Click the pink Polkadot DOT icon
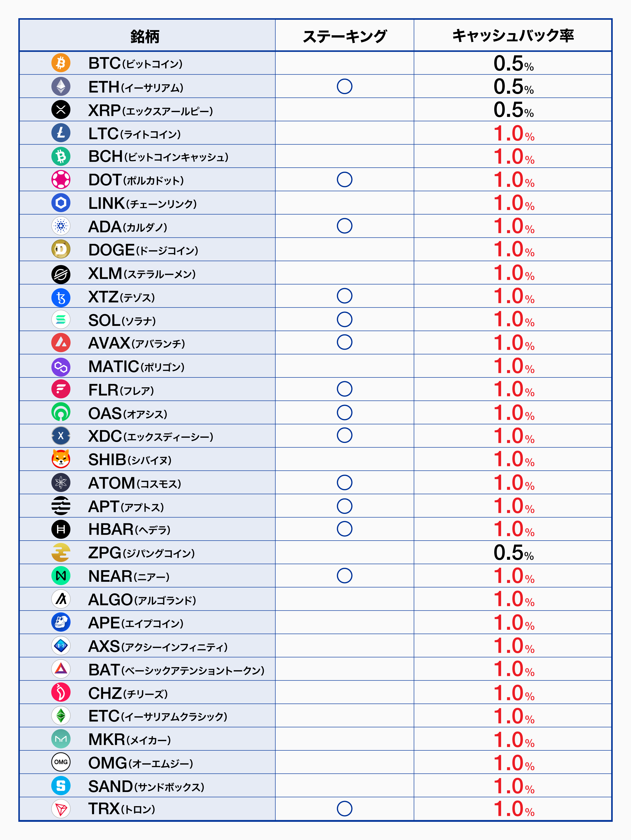The image size is (631, 840). click(x=61, y=180)
